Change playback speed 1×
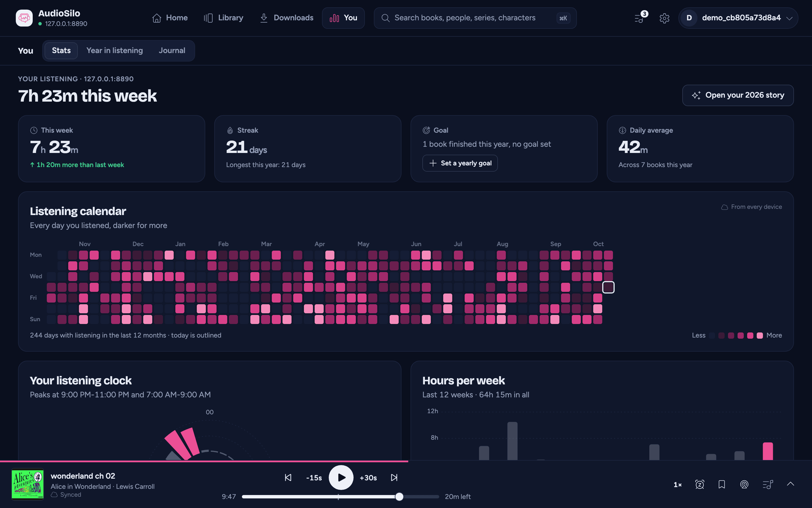 coord(678,485)
